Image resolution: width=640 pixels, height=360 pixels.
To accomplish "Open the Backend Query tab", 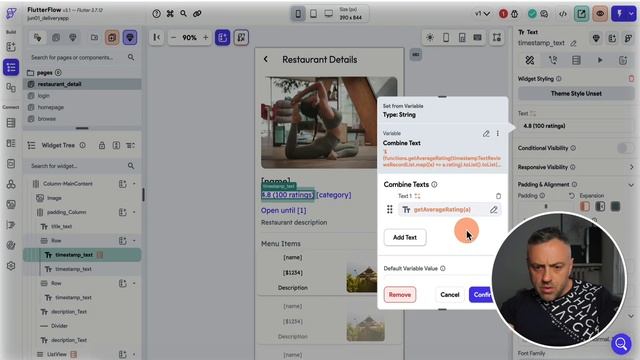I will [576, 60].
